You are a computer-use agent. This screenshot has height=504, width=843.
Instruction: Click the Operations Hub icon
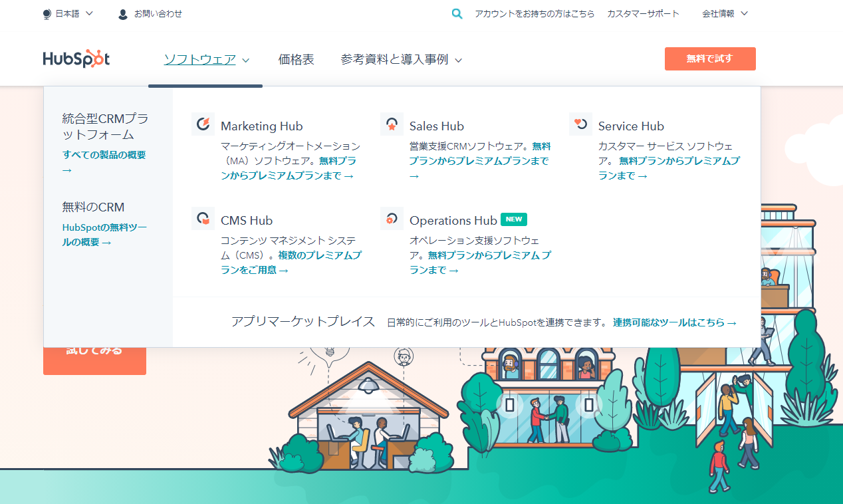(392, 219)
